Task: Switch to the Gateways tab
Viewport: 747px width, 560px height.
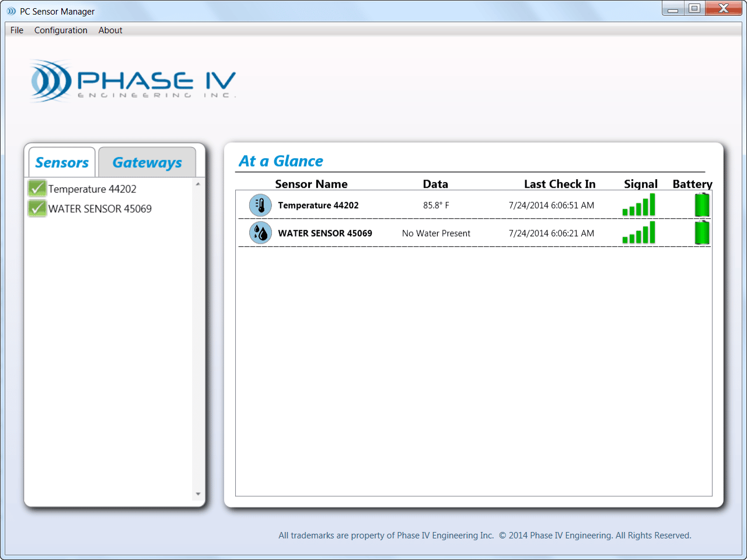Action: tap(146, 162)
